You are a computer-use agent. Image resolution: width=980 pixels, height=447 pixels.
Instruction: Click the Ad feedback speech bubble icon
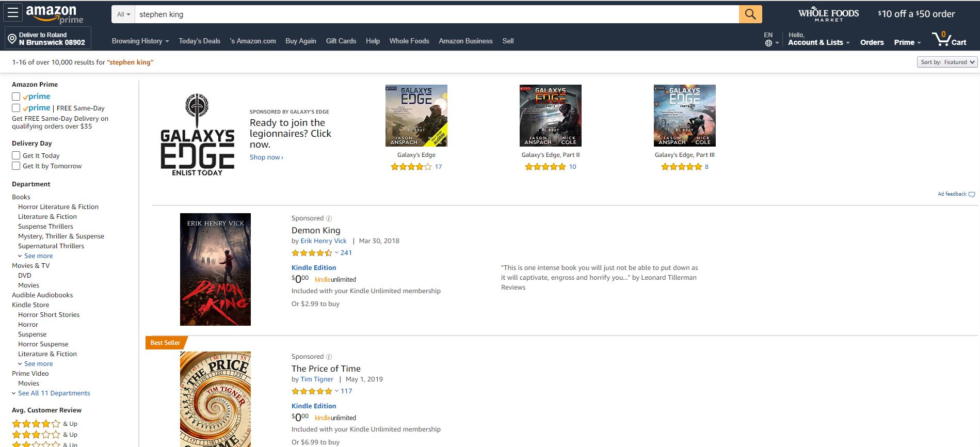(972, 195)
